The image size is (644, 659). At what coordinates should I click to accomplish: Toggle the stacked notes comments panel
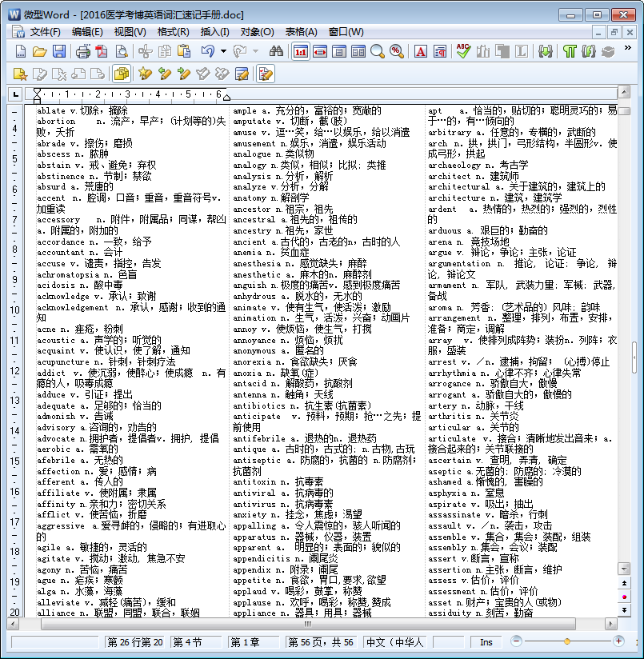[x=122, y=74]
